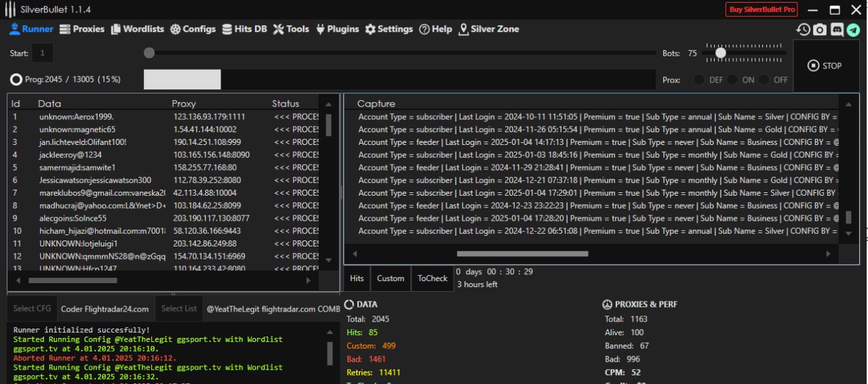Click Buy SilverBullet Pro button
Viewport: 868px width, 384px height.
tap(762, 9)
